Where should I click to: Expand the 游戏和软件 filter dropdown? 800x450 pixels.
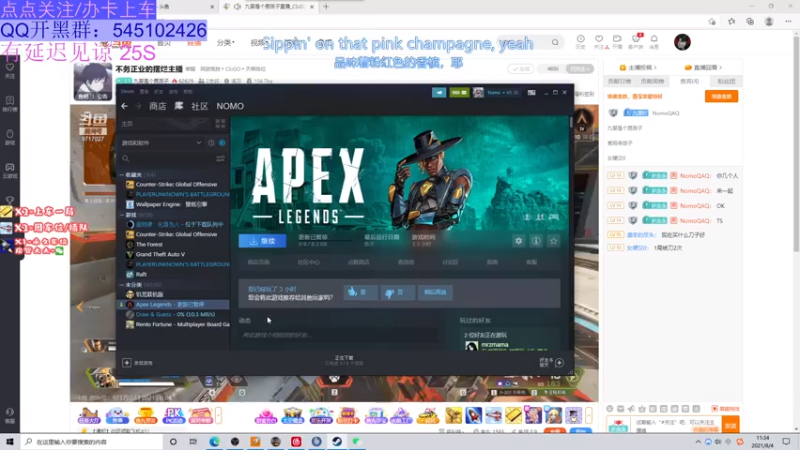coord(161,143)
